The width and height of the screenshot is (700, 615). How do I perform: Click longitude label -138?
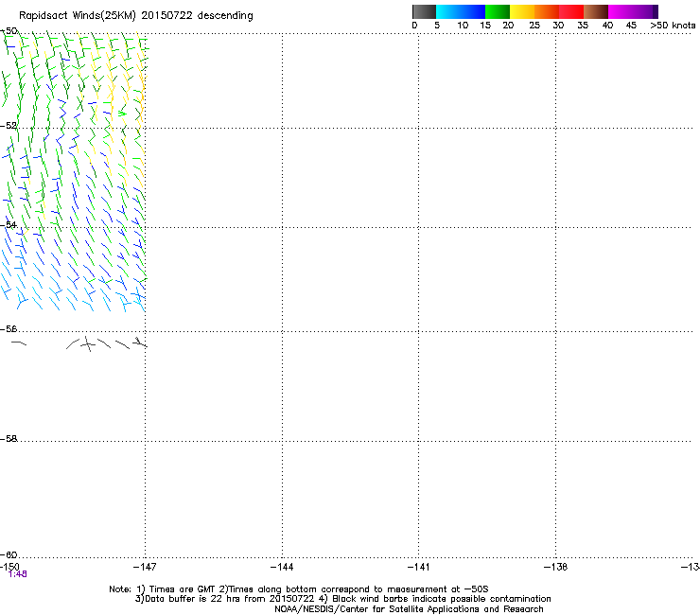[556, 567]
